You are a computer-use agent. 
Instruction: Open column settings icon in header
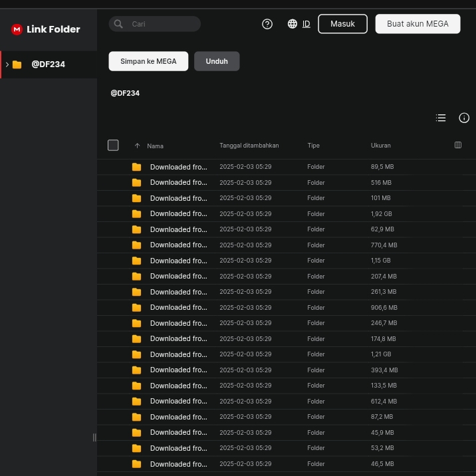coord(457,145)
